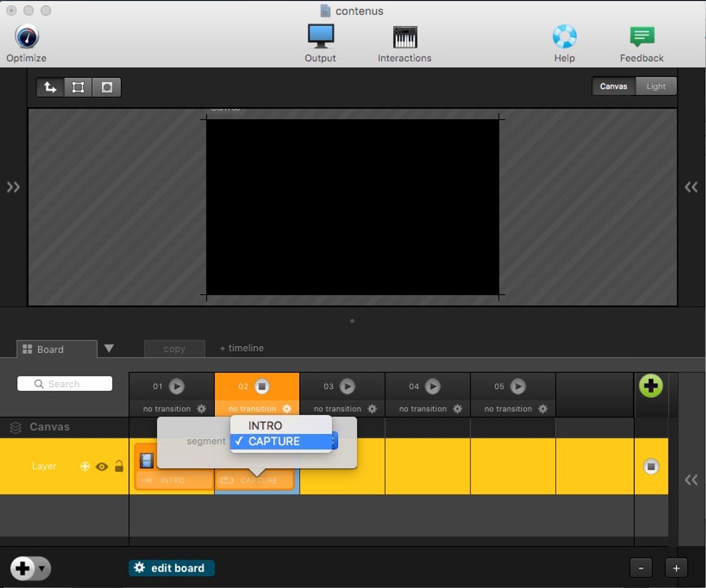The image size is (706, 588).
Task: Open the Optimize gauge icon
Action: tap(26, 37)
